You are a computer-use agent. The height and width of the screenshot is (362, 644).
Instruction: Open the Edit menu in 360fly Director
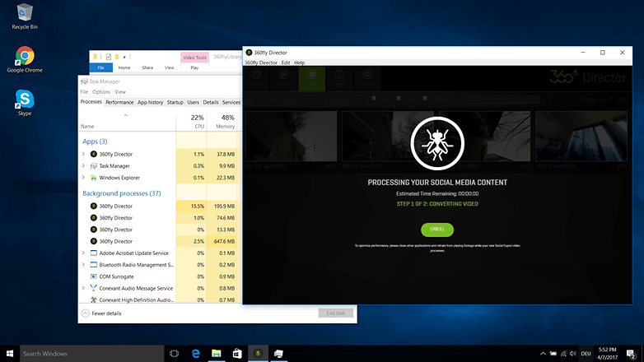click(286, 63)
